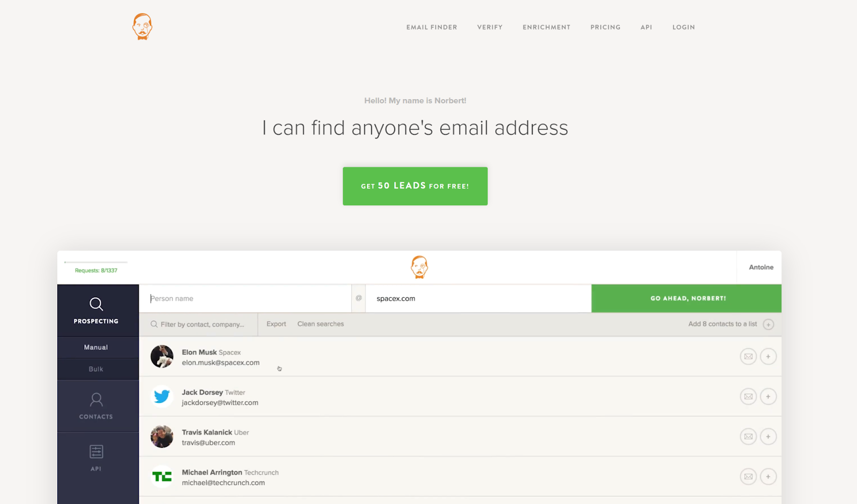857x504 pixels.
Task: Open the Email Finder nav item
Action: (x=432, y=27)
